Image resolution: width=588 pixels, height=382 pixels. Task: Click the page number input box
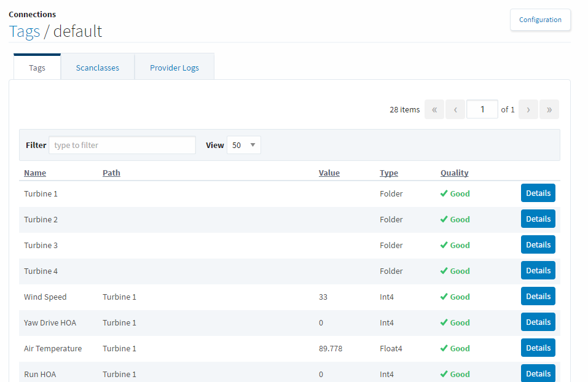click(x=482, y=109)
